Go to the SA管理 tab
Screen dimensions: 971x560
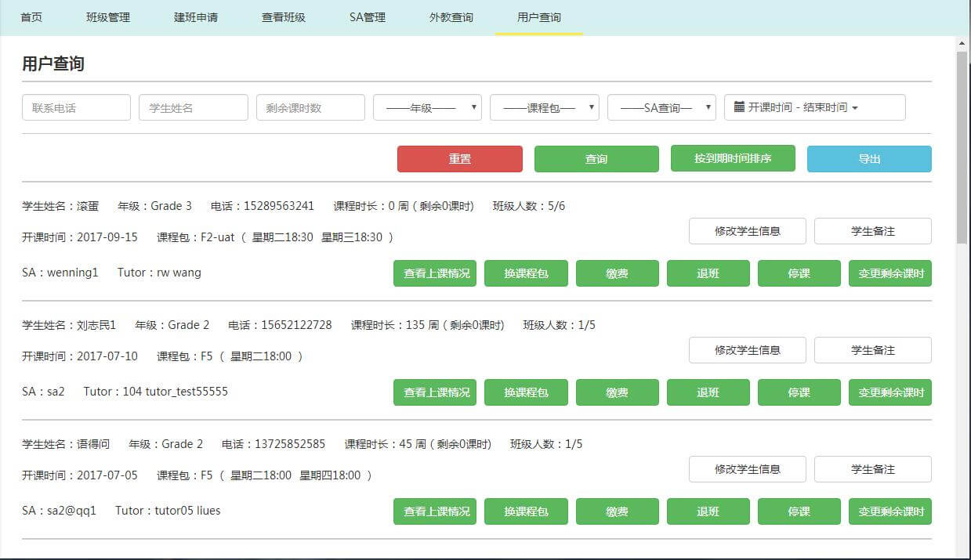point(368,17)
